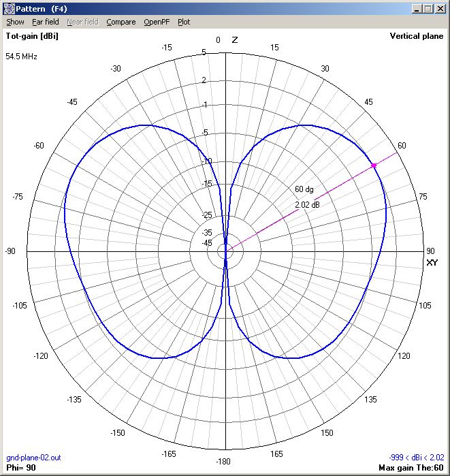Close the Pattern (F4) window
The image size is (450, 476).
coord(440,9)
